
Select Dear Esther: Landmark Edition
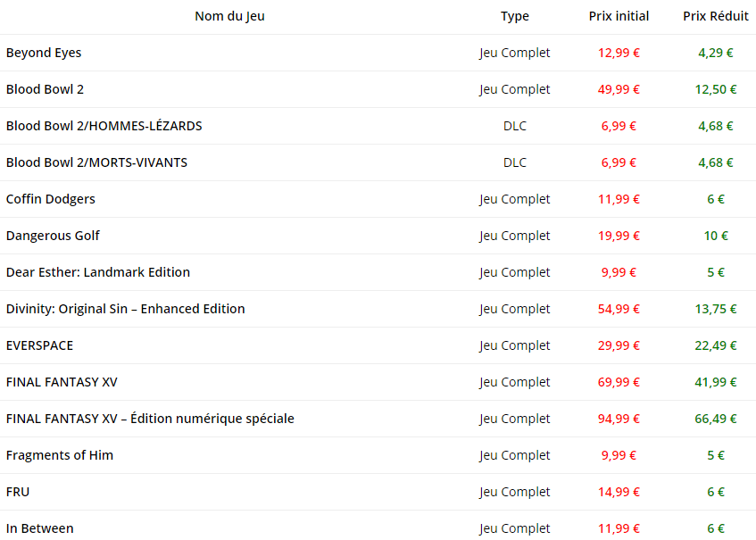pyautogui.click(x=98, y=272)
